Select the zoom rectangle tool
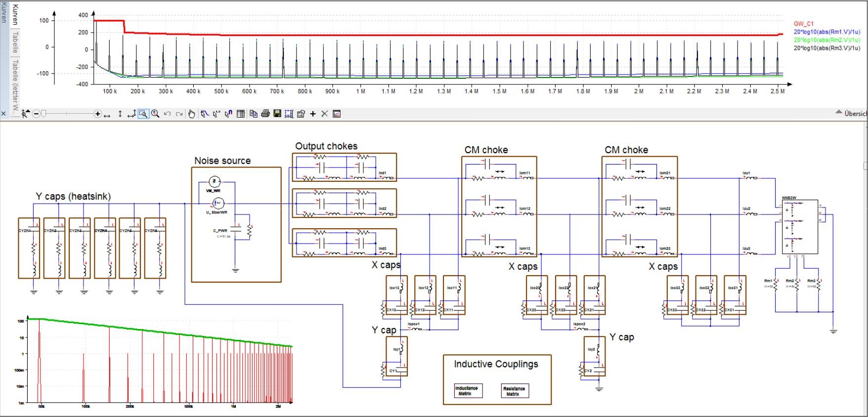The width and height of the screenshot is (868, 417). coord(143,114)
